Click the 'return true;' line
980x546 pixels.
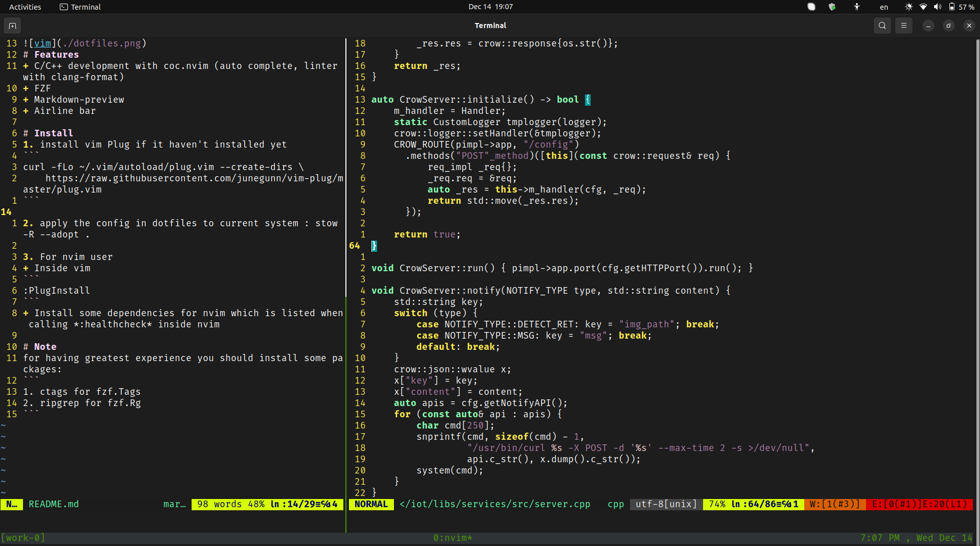click(427, 234)
